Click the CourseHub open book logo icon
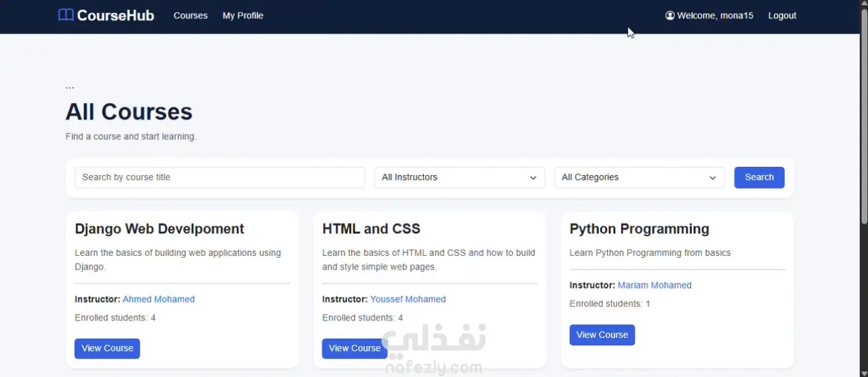This screenshot has width=868, height=377. click(x=66, y=15)
